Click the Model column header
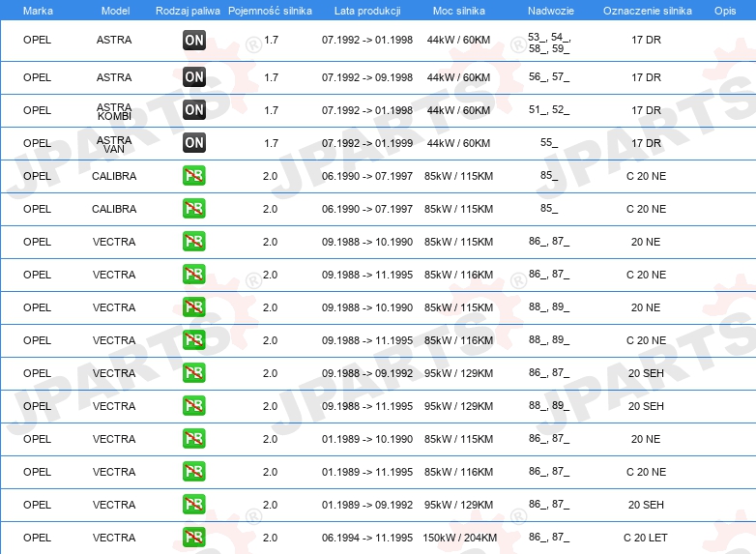The height and width of the screenshot is (554, 756). click(x=115, y=11)
